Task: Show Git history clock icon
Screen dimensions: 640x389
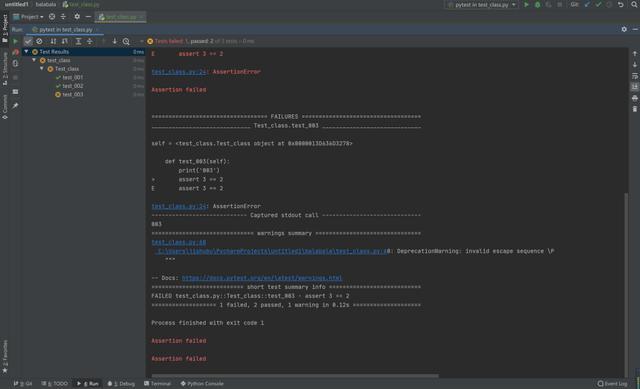Action: pyautogui.click(x=609, y=5)
